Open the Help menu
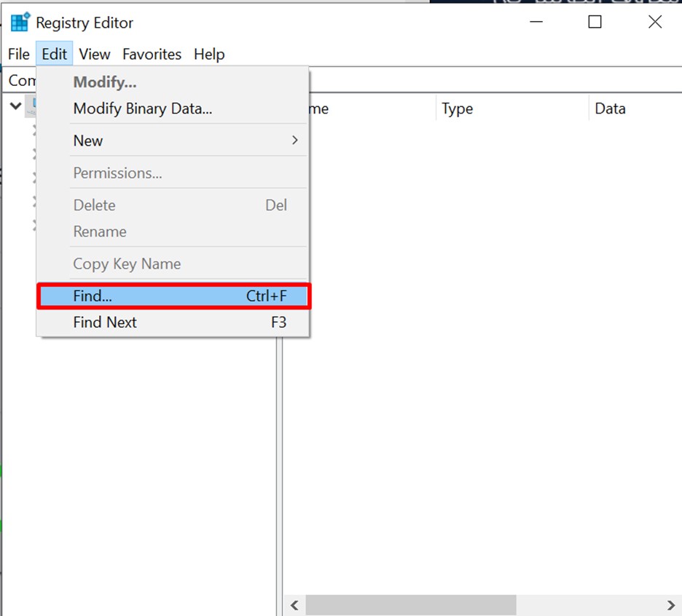 coord(209,55)
